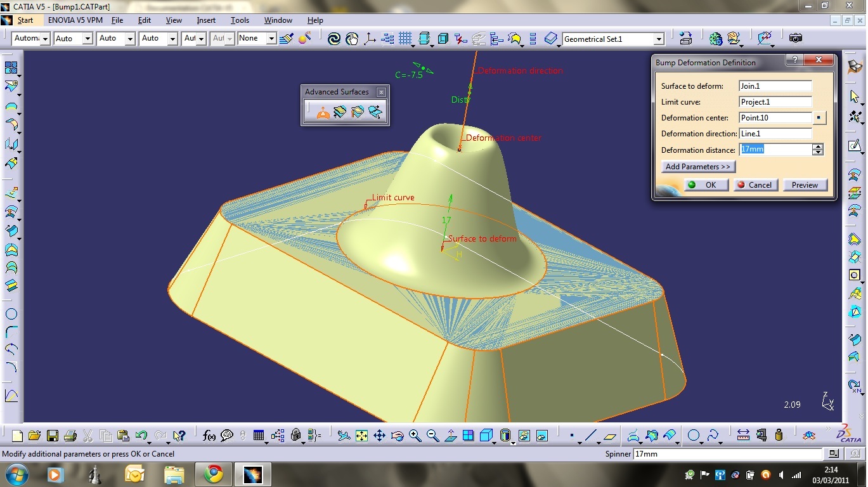Click the Limit curve field Project.1
Image resolution: width=868 pixels, height=487 pixels.
pyautogui.click(x=775, y=102)
